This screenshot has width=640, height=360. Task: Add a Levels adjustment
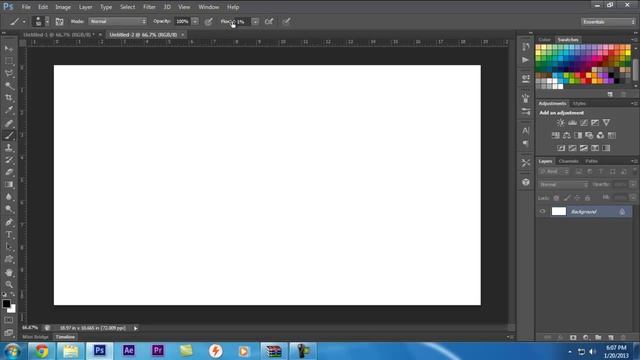(x=572, y=122)
